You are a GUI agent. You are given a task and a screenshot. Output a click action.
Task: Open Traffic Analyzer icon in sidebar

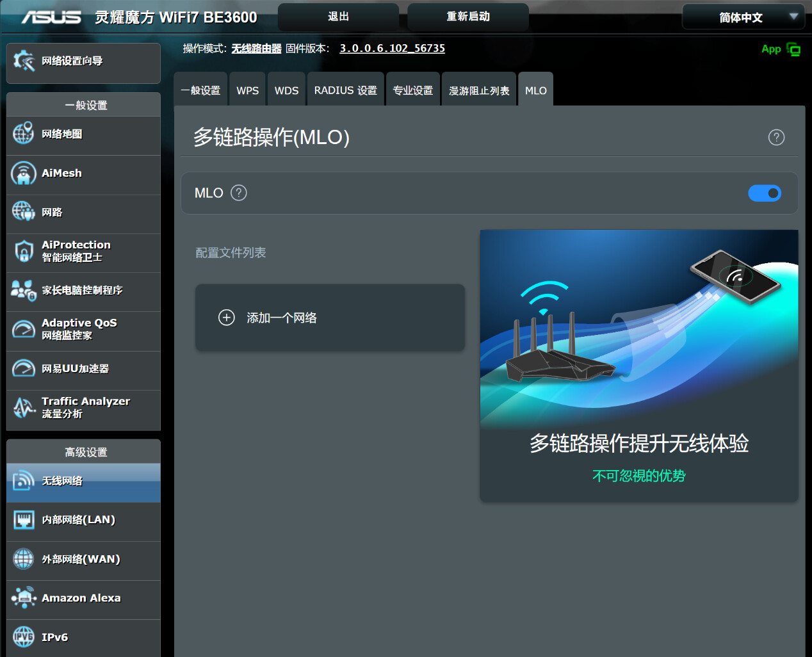[x=23, y=407]
